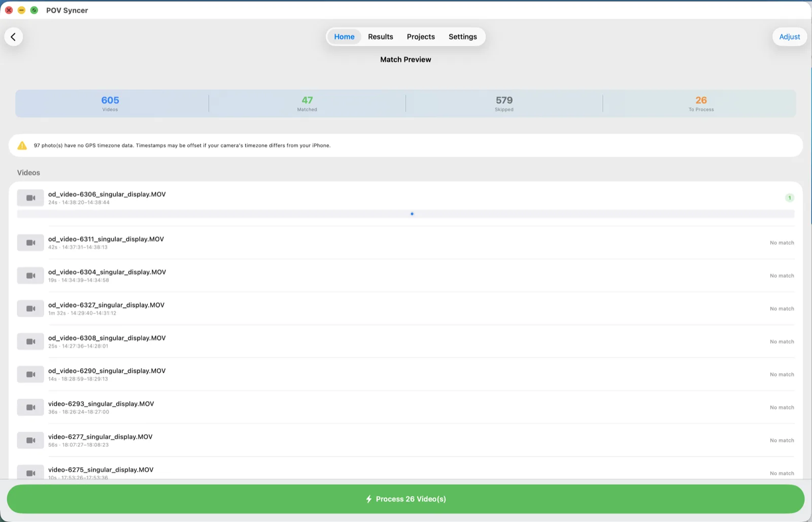
Task: Click the Match Preview title
Action: click(405, 59)
